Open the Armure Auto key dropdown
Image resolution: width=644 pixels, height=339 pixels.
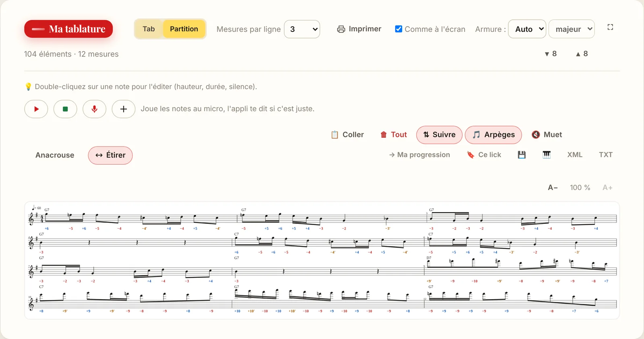[x=527, y=29]
